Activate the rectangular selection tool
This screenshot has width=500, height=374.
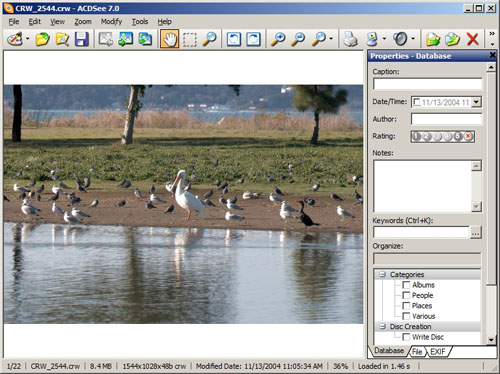(x=190, y=39)
